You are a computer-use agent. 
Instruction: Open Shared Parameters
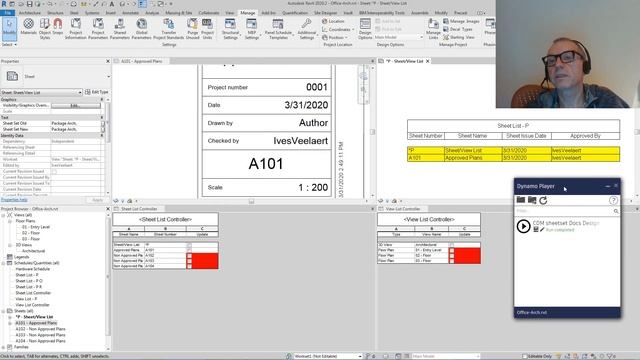click(x=120, y=28)
